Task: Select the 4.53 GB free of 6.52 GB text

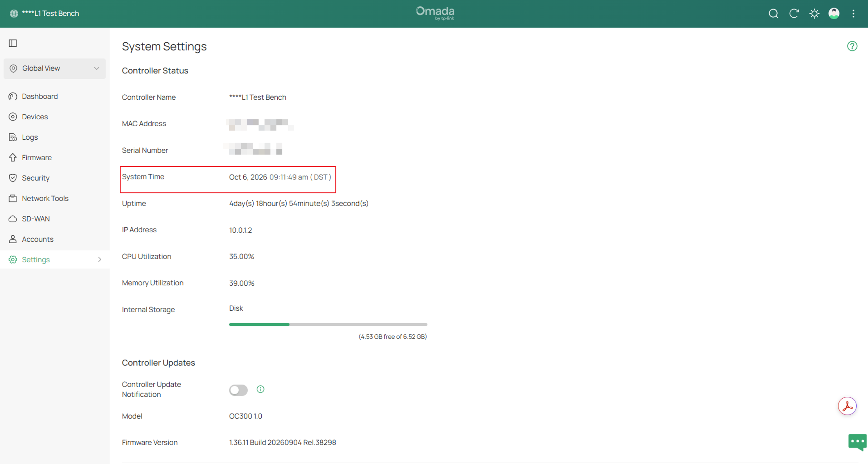Action: (x=393, y=337)
